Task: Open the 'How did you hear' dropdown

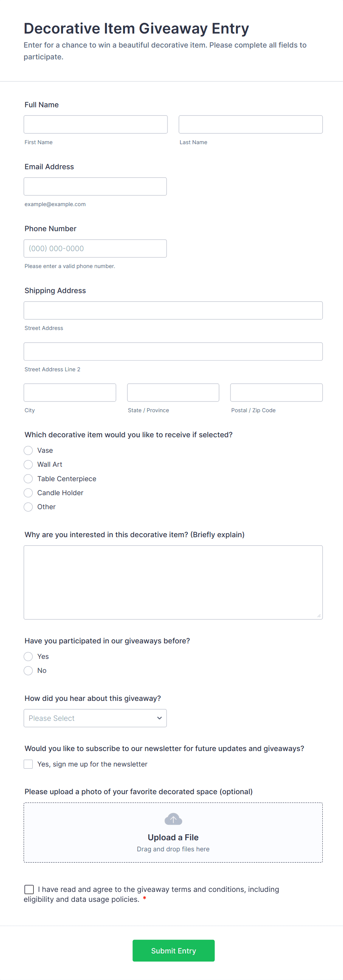Action: coord(95,718)
